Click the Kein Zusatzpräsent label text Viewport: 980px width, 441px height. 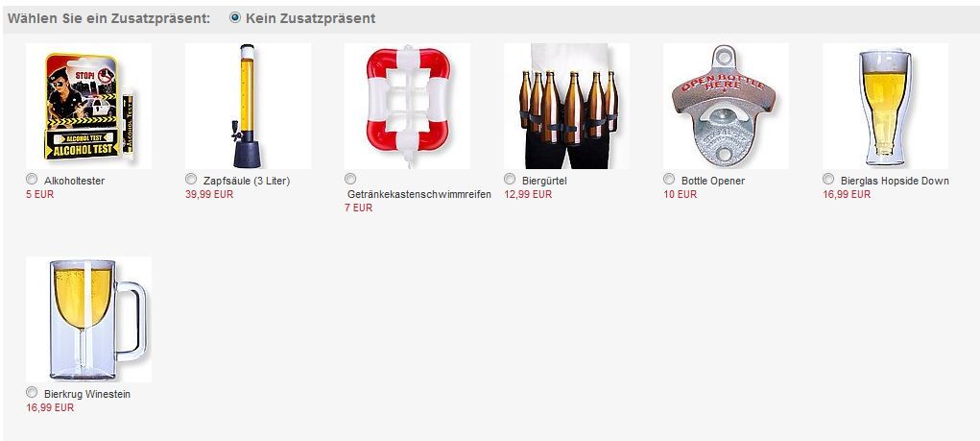(311, 18)
